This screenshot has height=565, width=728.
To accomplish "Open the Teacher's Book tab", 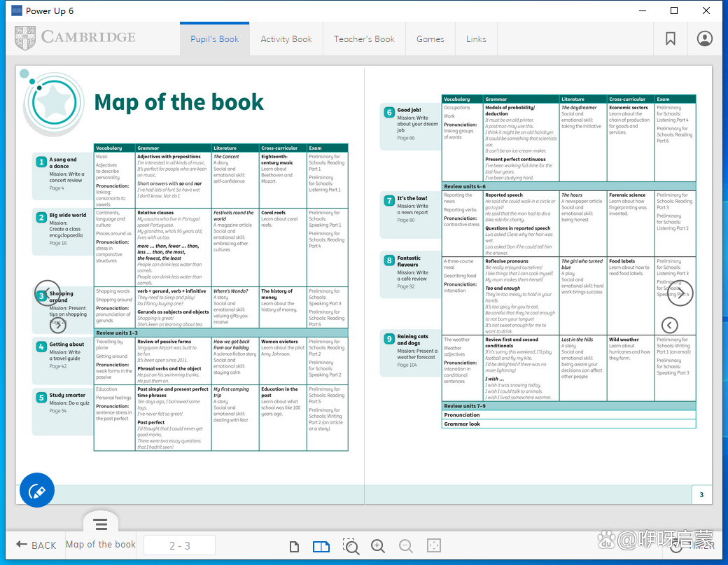I will pyautogui.click(x=364, y=39).
